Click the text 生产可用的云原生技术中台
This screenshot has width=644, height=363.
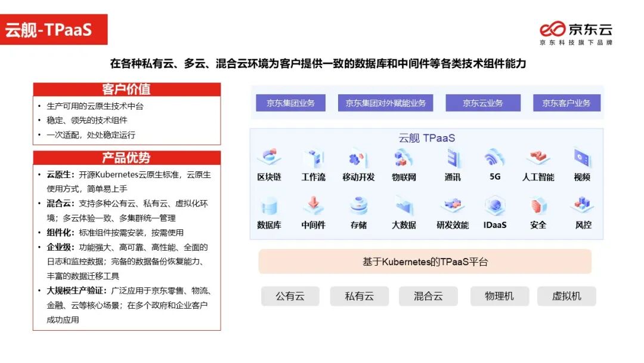tap(95, 106)
